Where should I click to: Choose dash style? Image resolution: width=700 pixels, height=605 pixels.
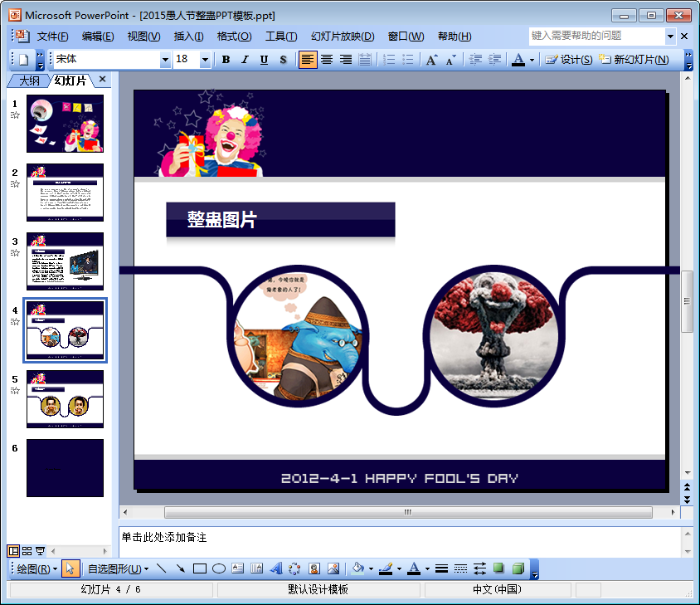[x=460, y=568]
